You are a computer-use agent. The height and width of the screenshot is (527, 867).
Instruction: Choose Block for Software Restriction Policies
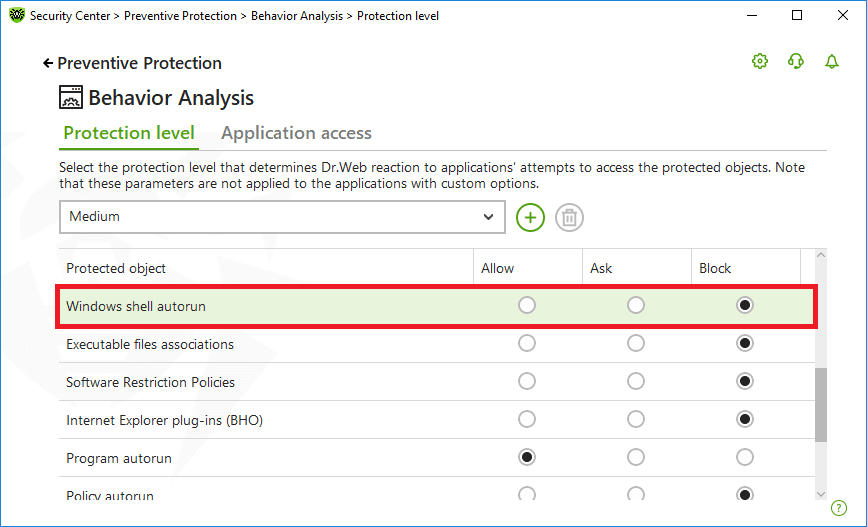coord(745,381)
